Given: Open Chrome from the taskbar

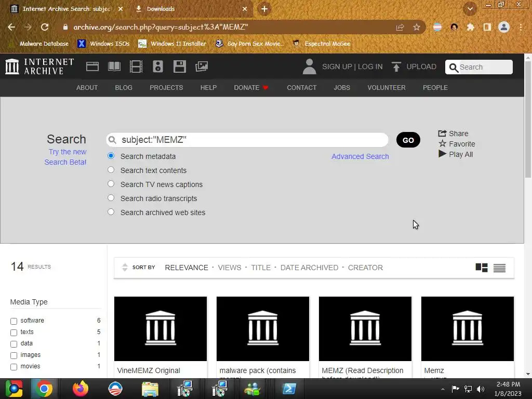Looking at the screenshot, I should click(44, 389).
